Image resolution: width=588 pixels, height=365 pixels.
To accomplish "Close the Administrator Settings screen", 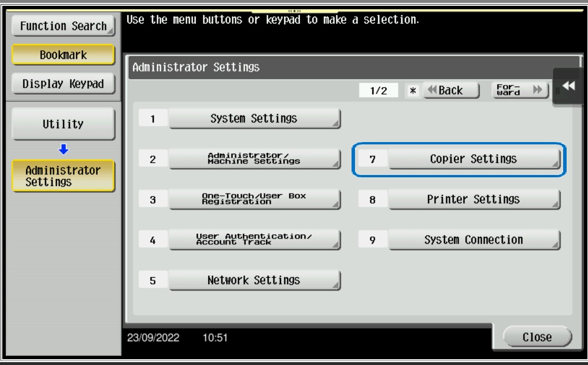I will pyautogui.click(x=536, y=337).
